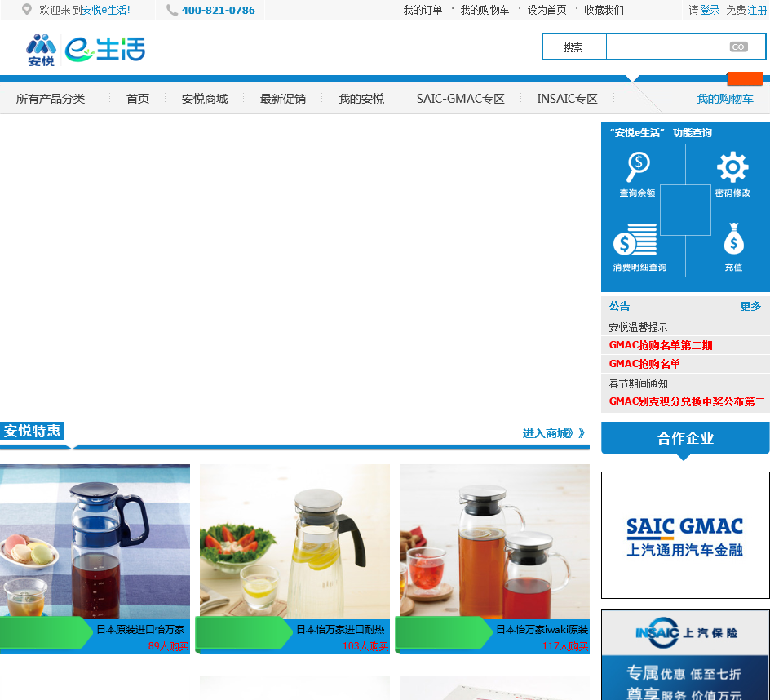Screen dimensions: 770x700
Task: Click 89人购买 purchase count
Action: [x=168, y=646]
